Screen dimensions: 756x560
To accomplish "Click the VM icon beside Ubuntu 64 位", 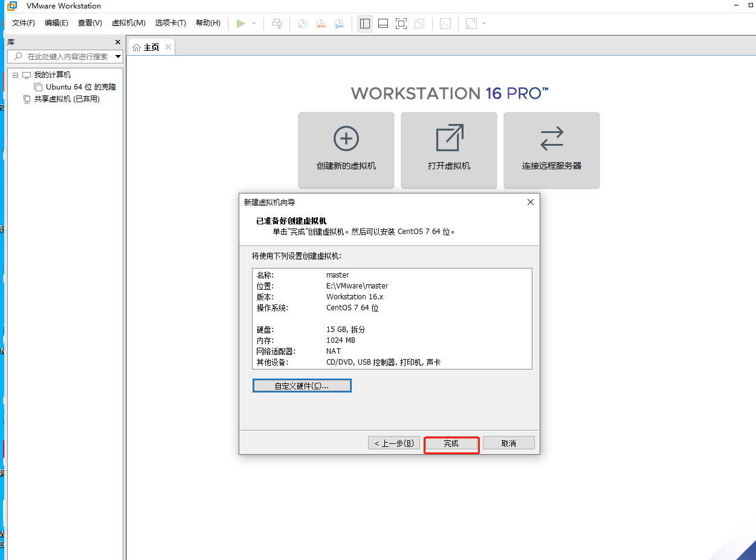I will (38, 88).
